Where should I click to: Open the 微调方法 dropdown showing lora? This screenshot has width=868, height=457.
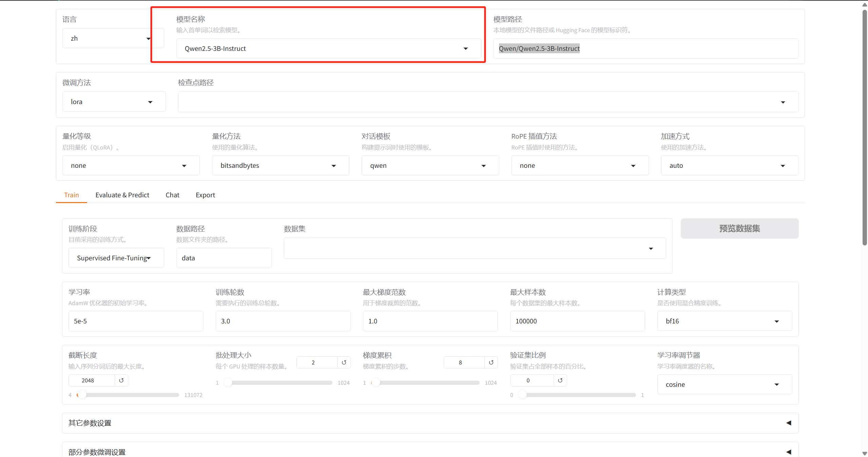[x=114, y=102]
